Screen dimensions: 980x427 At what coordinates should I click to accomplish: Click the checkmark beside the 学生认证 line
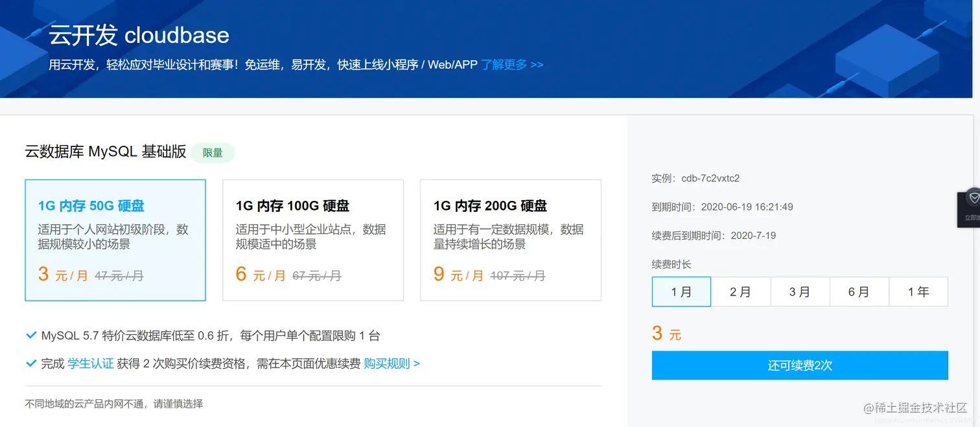(30, 364)
